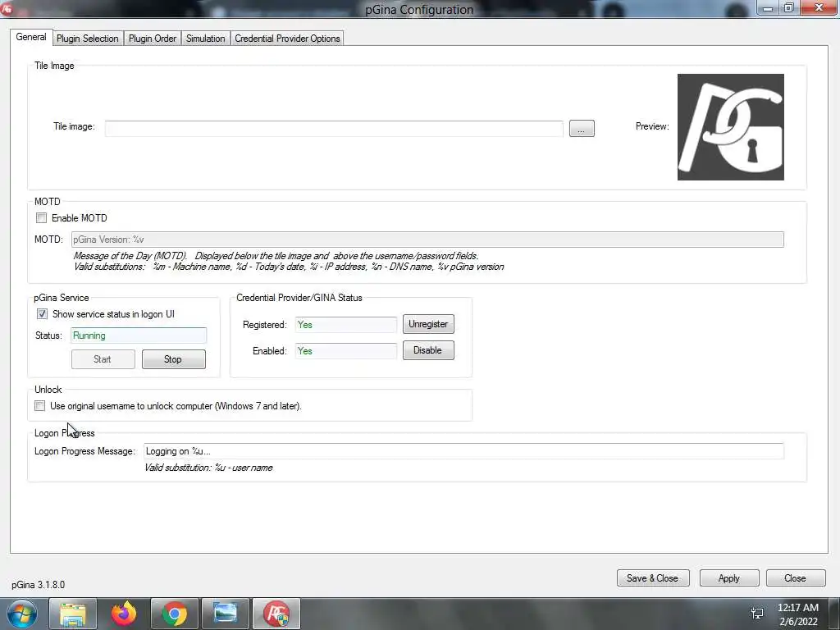Click the Valid substitution %u hint text
The image size is (840, 630).
click(208, 468)
